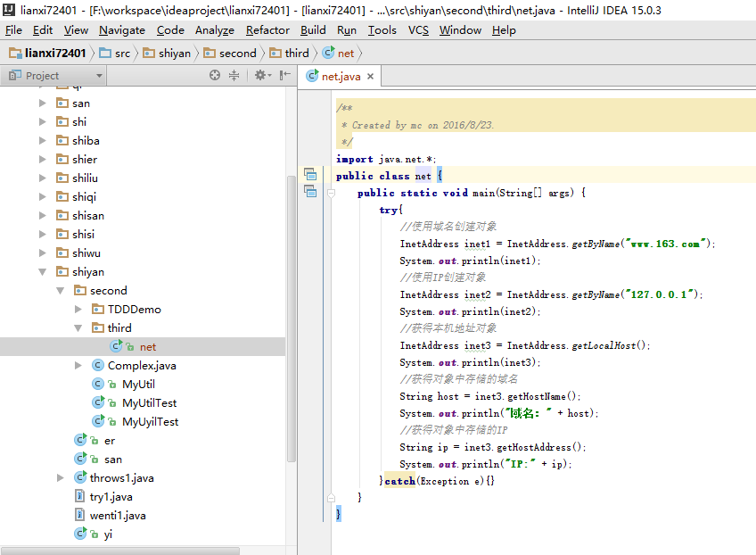Expand the shi folder

pos(43,122)
